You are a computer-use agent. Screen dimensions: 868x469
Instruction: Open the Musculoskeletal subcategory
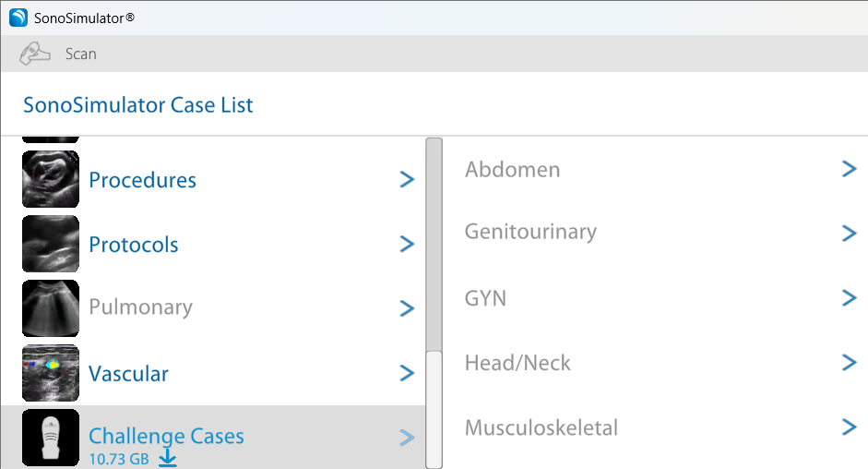(x=541, y=427)
